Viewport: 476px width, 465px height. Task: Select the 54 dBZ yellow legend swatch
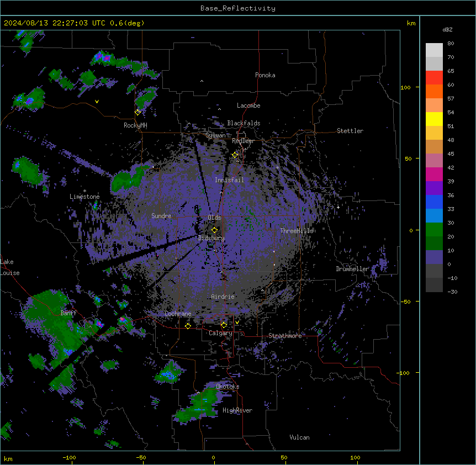[x=434, y=119]
